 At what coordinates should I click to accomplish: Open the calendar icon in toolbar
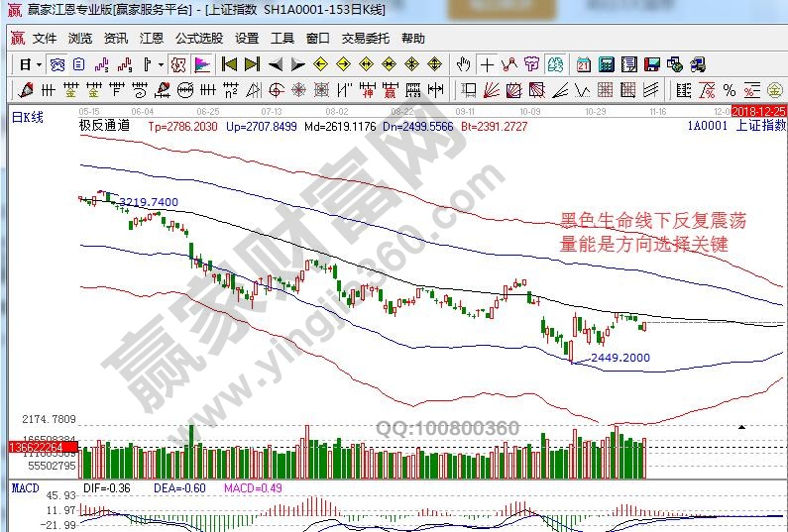[584, 64]
